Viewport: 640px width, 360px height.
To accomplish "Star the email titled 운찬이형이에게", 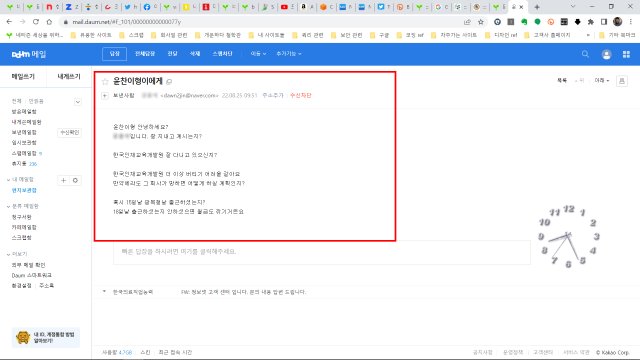I will tap(105, 82).
